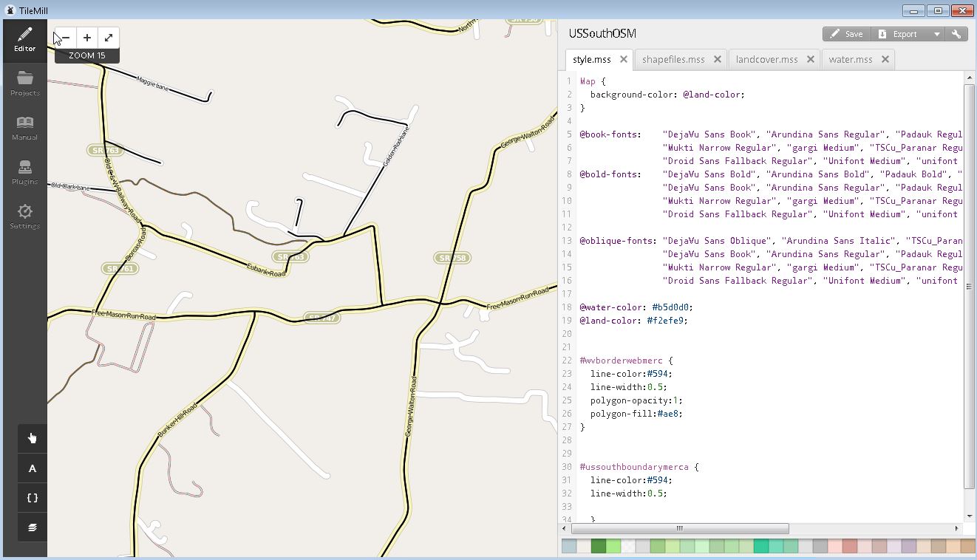The width and height of the screenshot is (977, 560).
Task: Pick the first blue-gray color swatch
Action: click(x=569, y=547)
